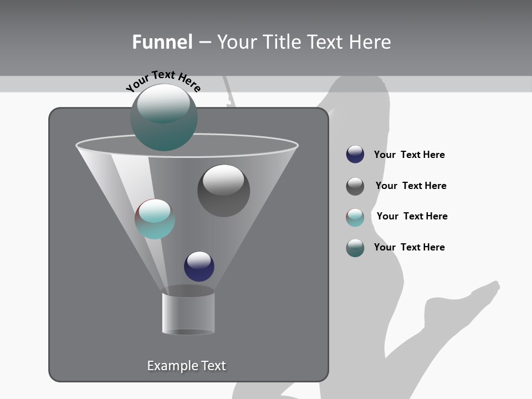The width and height of the screenshot is (532, 399).
Task: Select the light teal sphere bullet icon
Action: click(355, 217)
